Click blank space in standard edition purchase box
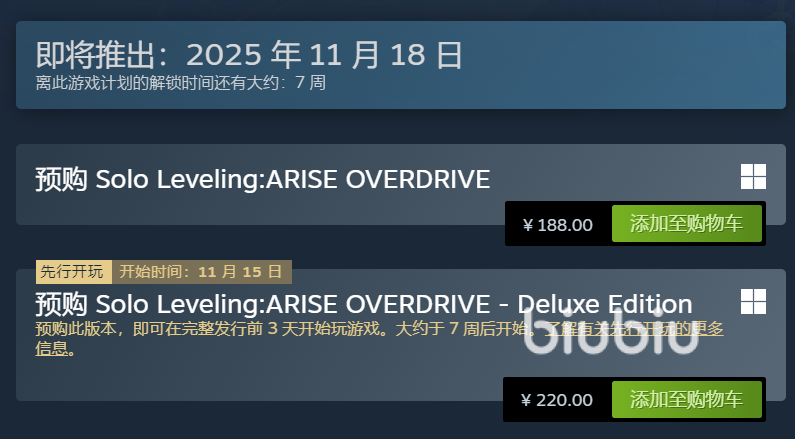This screenshot has width=795, height=439. pyautogui.click(x=254, y=210)
